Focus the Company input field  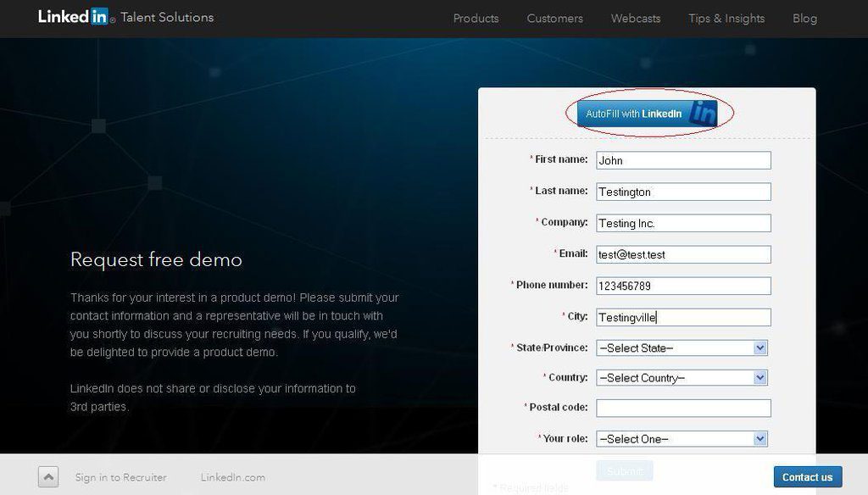683,224
